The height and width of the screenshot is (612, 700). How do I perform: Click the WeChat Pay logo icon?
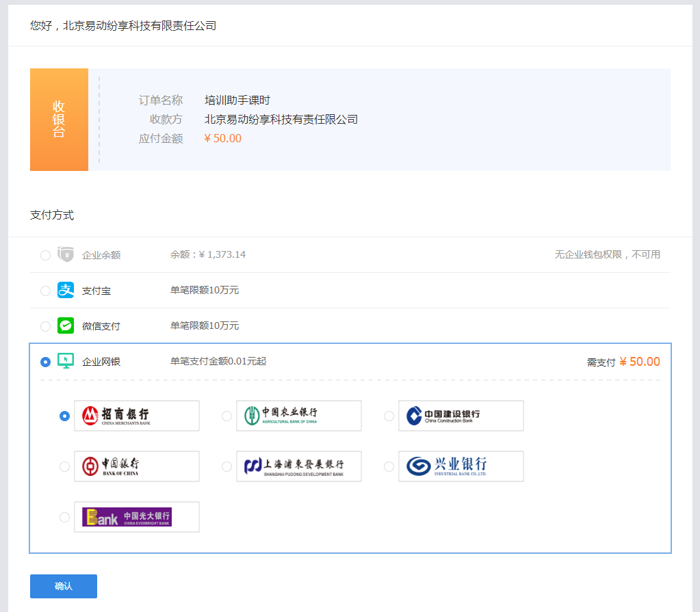pos(66,325)
